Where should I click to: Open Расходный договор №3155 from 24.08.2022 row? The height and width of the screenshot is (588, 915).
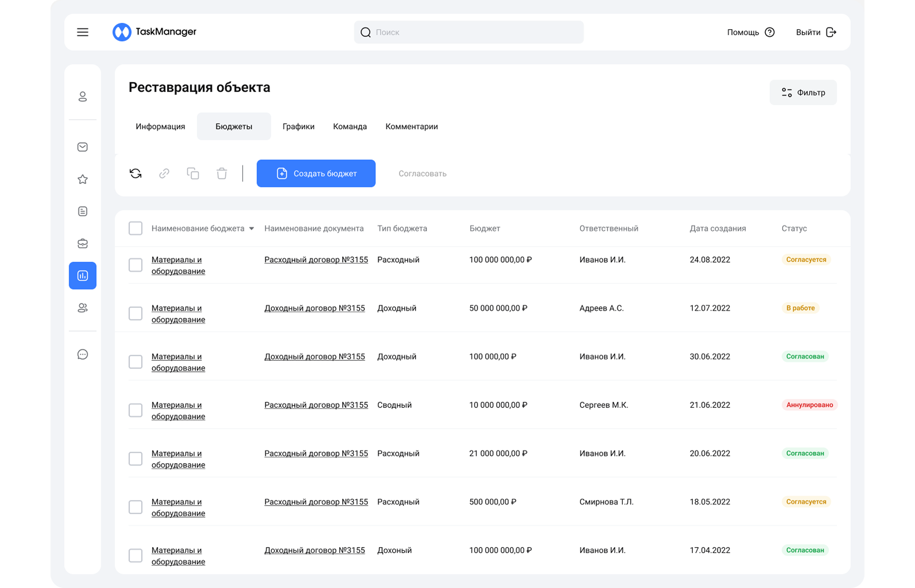316,260
